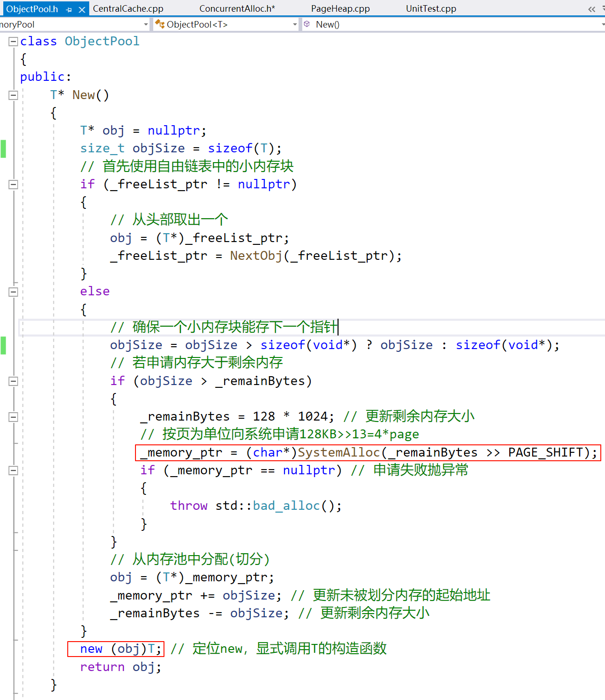Click the pin icon on ObjectPool.h tab

69,9
